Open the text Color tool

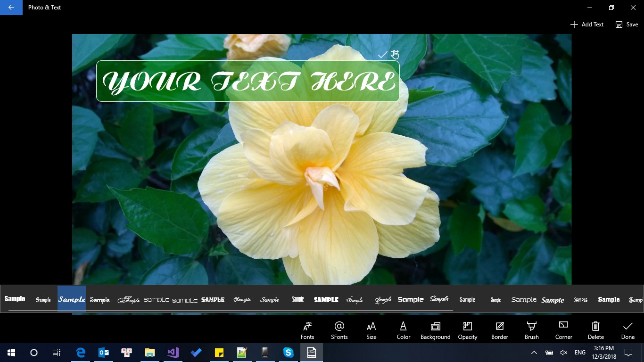(404, 330)
